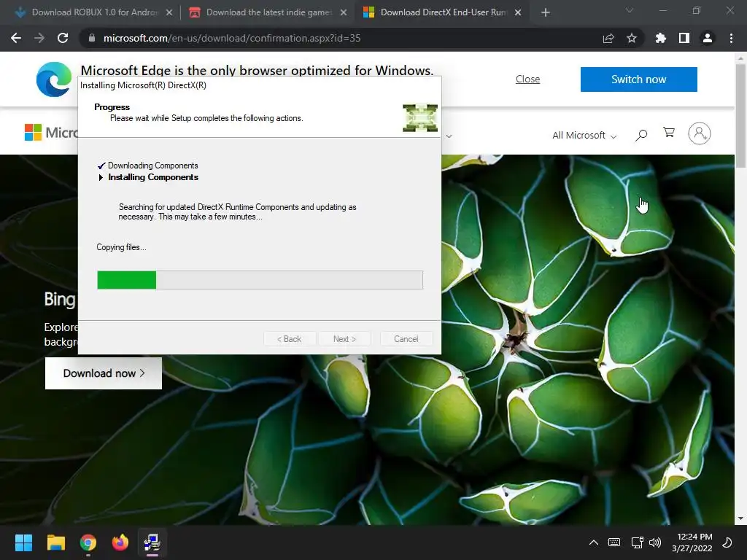Open the Extensions puzzle icon
This screenshot has height=560, width=747.
[x=661, y=38]
